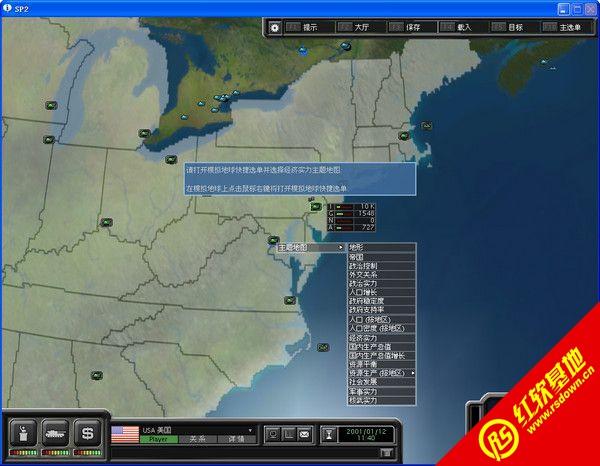The width and height of the screenshot is (600, 466).
Task: Choose 人口增长 map entry
Action: coord(382,292)
